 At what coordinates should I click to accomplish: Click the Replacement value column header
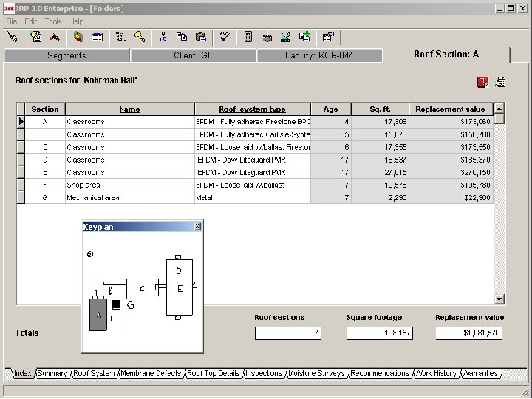(x=450, y=109)
